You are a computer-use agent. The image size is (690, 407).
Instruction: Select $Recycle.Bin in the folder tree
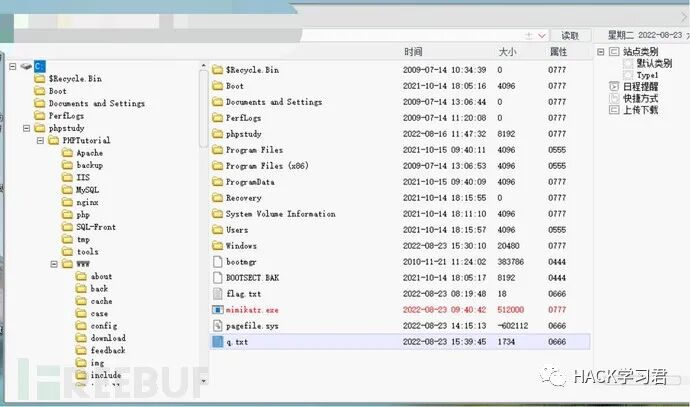(x=75, y=79)
